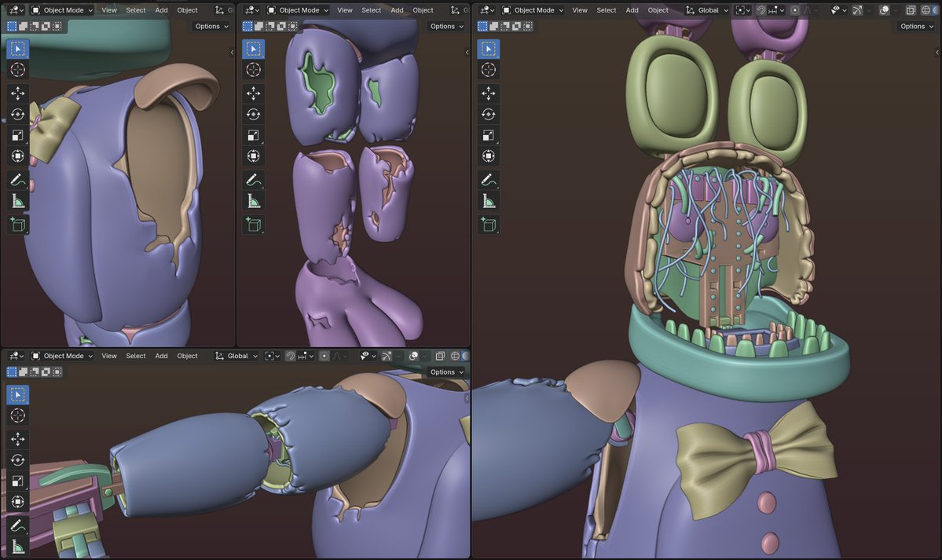
Task: Click Options button in bottom-left viewport
Action: tap(447, 372)
